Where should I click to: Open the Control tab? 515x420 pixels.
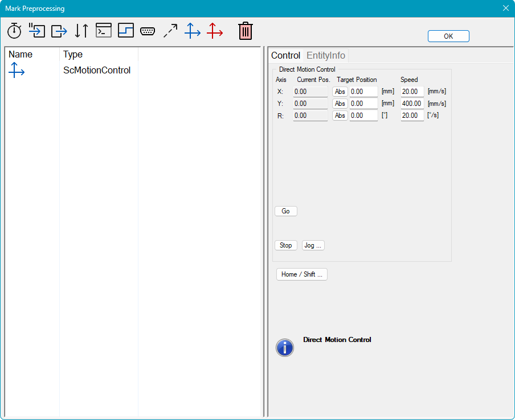pyautogui.click(x=286, y=55)
